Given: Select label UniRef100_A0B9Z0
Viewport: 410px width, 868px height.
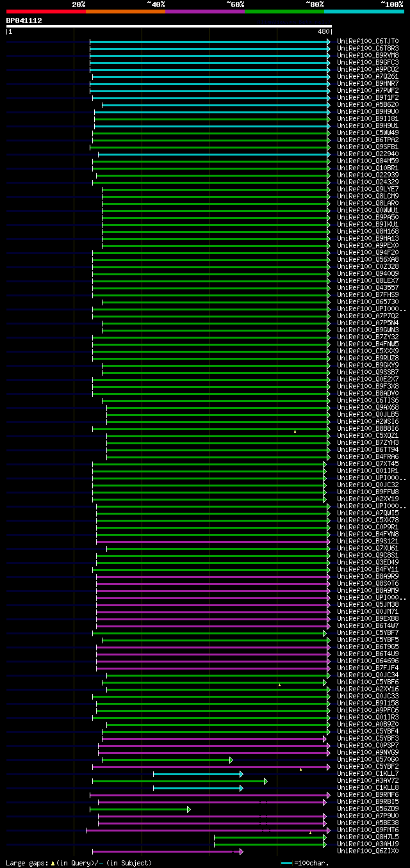Looking at the screenshot, I should (368, 724).
